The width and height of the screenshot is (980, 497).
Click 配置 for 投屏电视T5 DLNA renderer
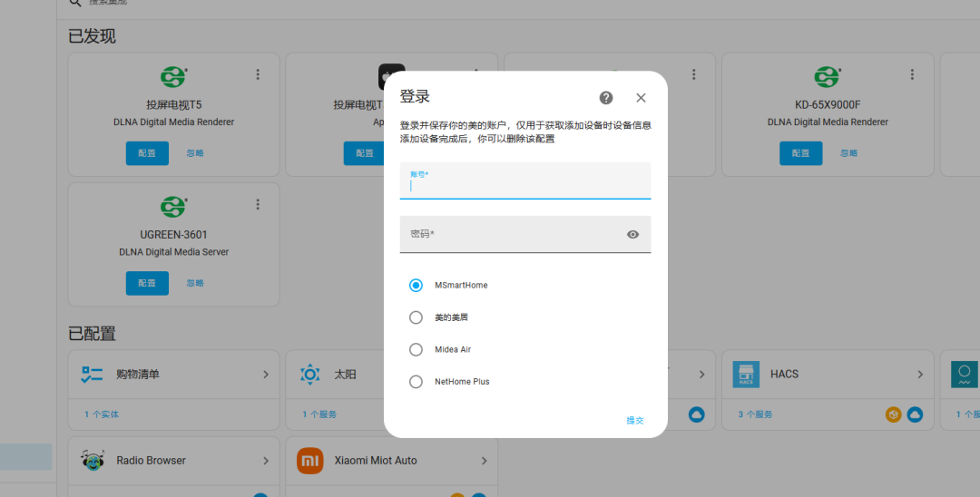(x=148, y=153)
